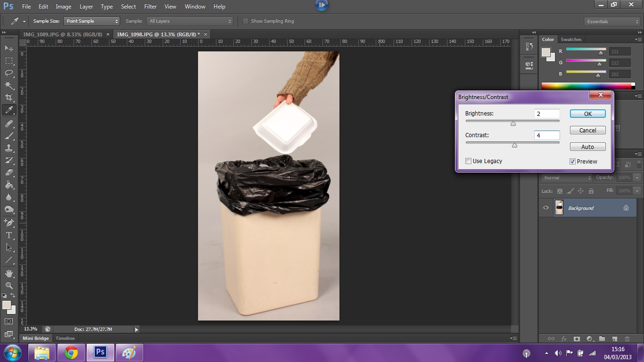This screenshot has width=644, height=362.
Task: Open the status bar info arrow
Action: [137, 329]
